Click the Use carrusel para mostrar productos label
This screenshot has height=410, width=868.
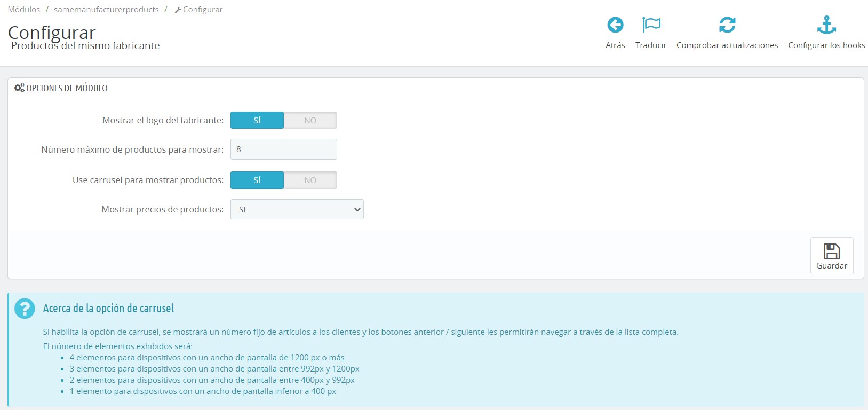pyautogui.click(x=148, y=180)
